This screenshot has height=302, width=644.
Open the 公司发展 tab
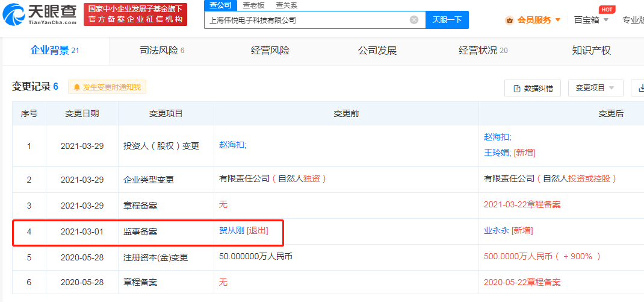377,51
